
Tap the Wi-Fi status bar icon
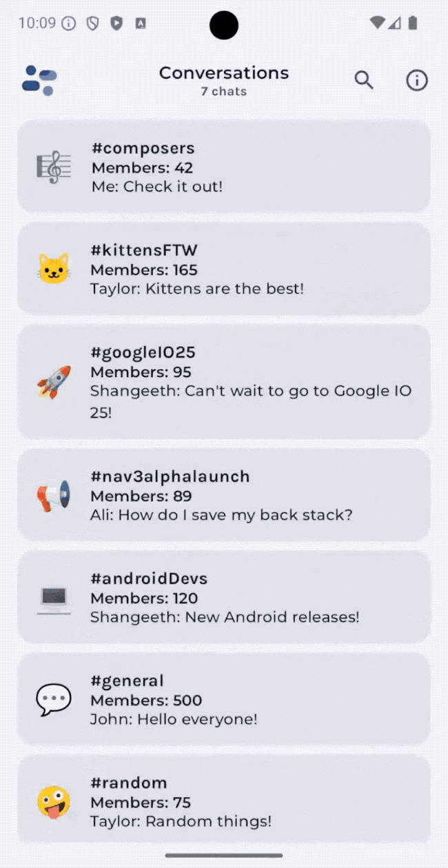click(376, 23)
